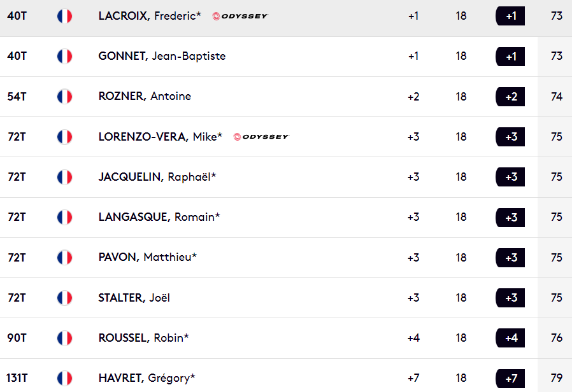
Task: Click the France flag beside Antoine Rozner
Action: 64,97
